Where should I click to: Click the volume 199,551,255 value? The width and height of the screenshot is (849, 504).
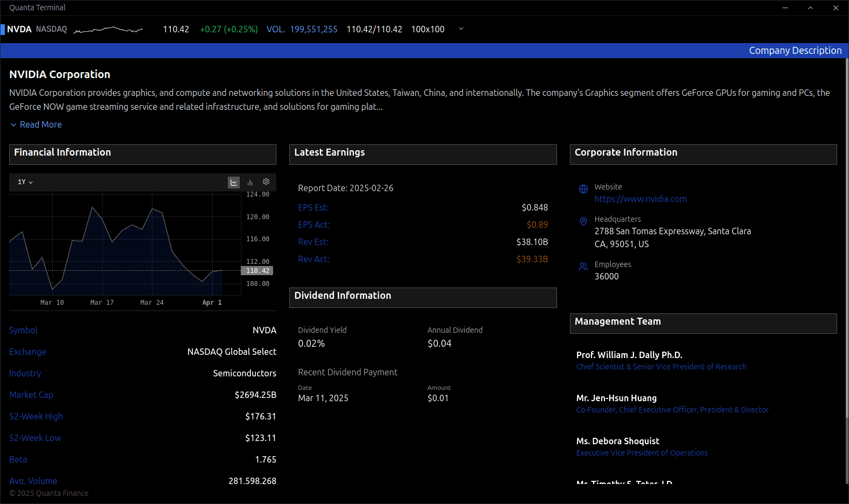click(314, 29)
